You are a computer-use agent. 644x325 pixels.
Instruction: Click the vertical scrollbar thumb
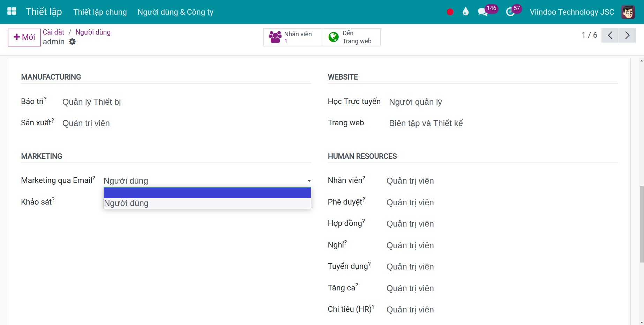click(641, 224)
